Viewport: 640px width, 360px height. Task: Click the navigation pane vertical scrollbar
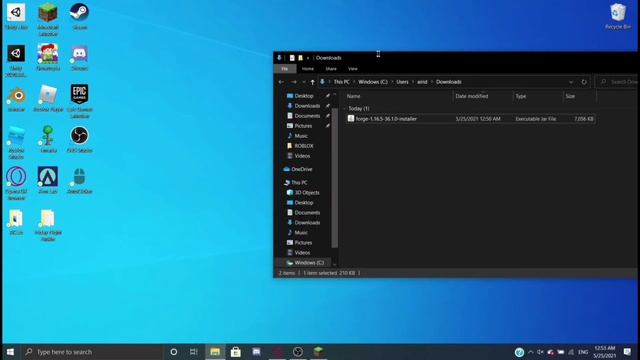click(335, 178)
